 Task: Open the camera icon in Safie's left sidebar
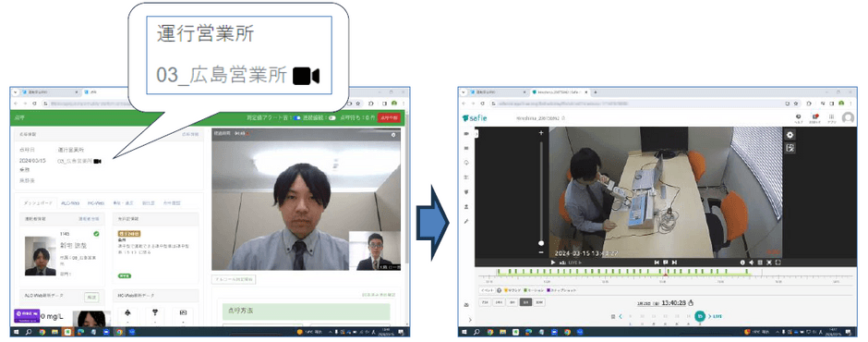(466, 134)
